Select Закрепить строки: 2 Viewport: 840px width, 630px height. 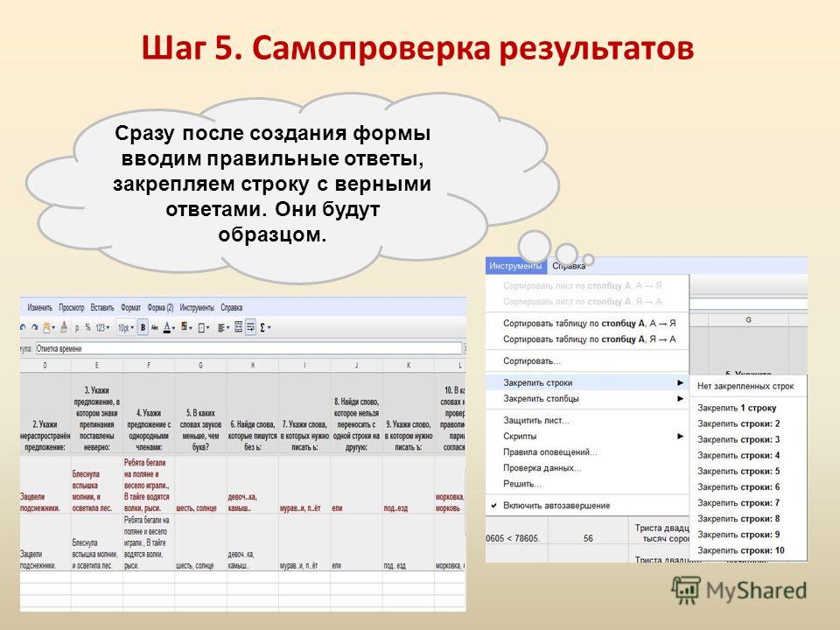pyautogui.click(x=748, y=423)
